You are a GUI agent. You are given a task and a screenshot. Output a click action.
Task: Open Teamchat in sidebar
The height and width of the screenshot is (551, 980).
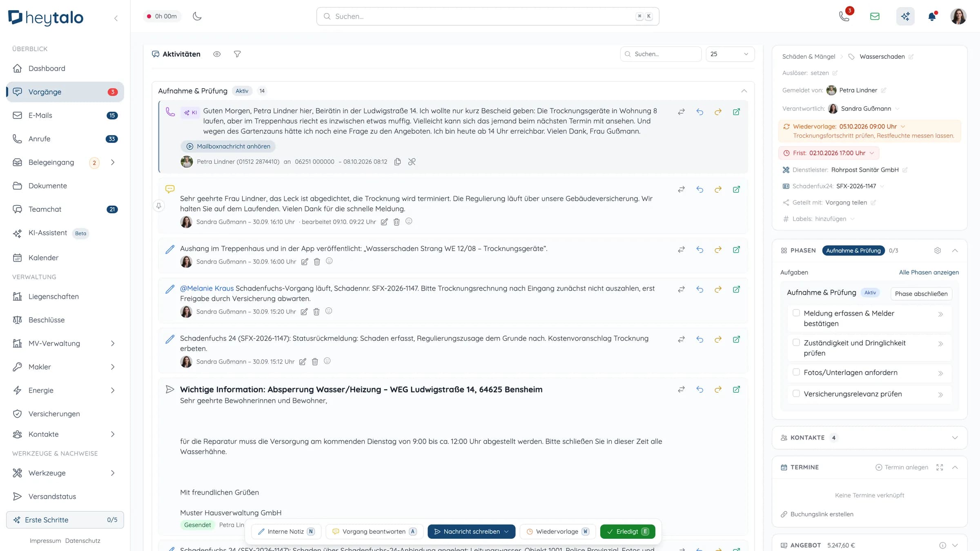pyautogui.click(x=65, y=209)
